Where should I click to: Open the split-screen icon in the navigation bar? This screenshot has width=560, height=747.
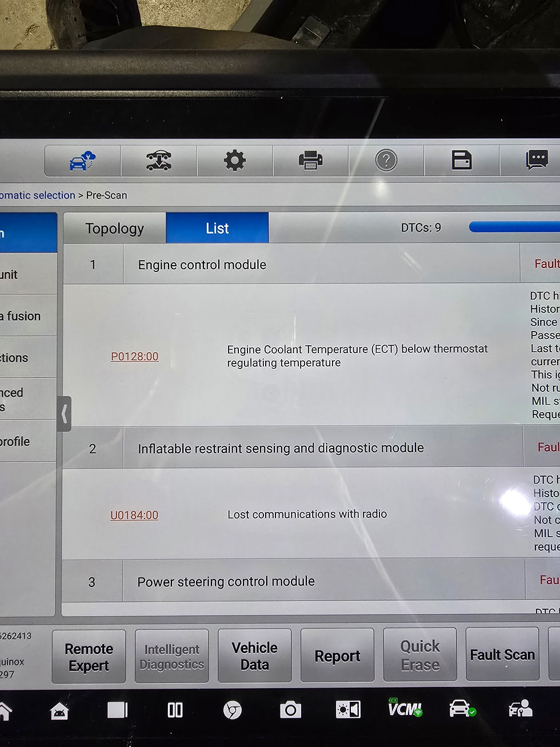coord(175,710)
